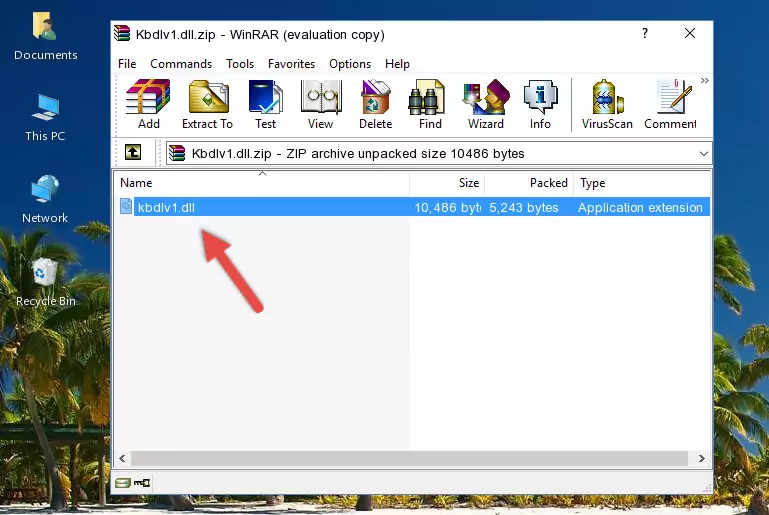769x515 pixels.
Task: Run the Test archive tool
Action: [x=265, y=104]
